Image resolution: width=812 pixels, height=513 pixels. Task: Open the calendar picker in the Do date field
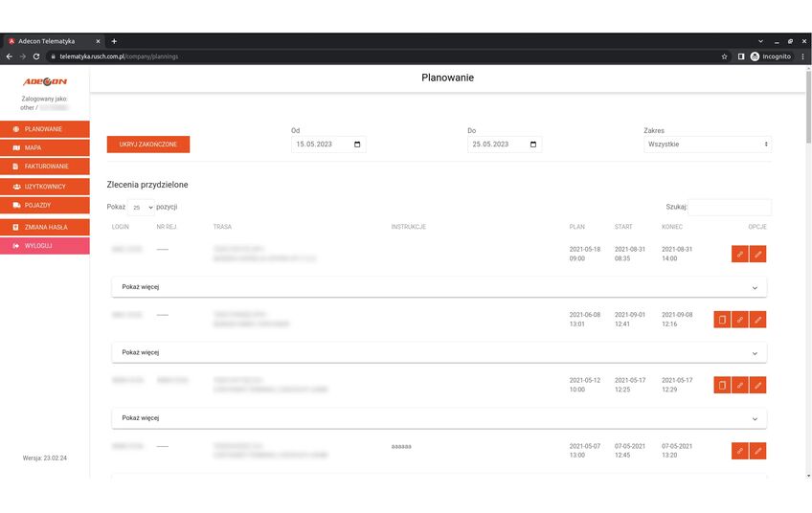coord(532,145)
